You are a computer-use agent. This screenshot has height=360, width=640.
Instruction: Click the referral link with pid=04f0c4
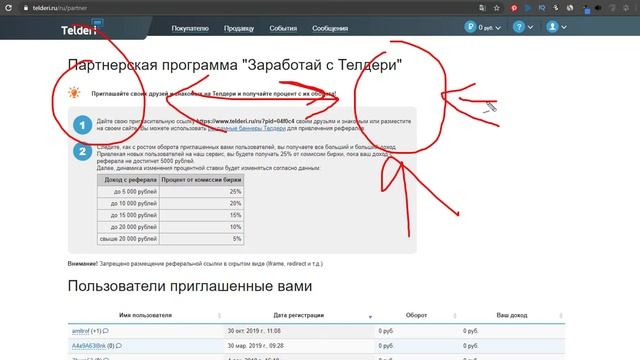[245, 121]
